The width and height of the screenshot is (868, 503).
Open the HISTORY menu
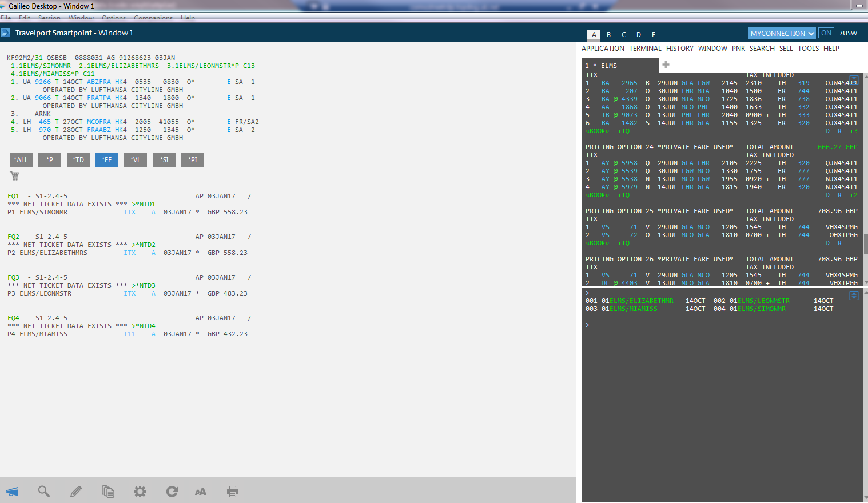tap(680, 49)
